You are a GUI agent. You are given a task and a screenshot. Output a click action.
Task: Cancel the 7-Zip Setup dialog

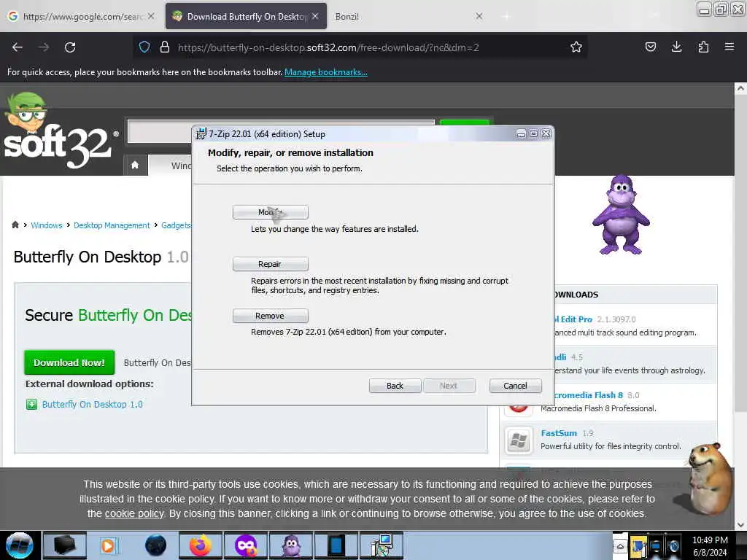pyautogui.click(x=516, y=386)
